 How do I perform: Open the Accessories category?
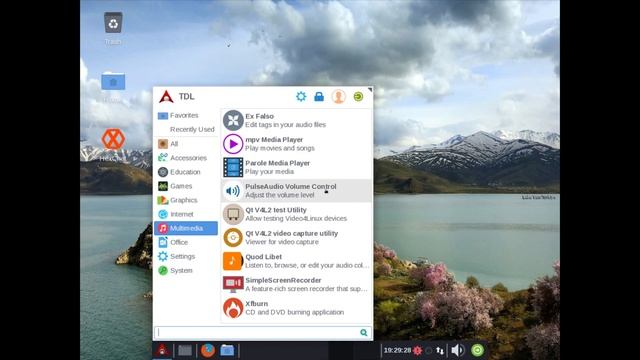tap(186, 158)
